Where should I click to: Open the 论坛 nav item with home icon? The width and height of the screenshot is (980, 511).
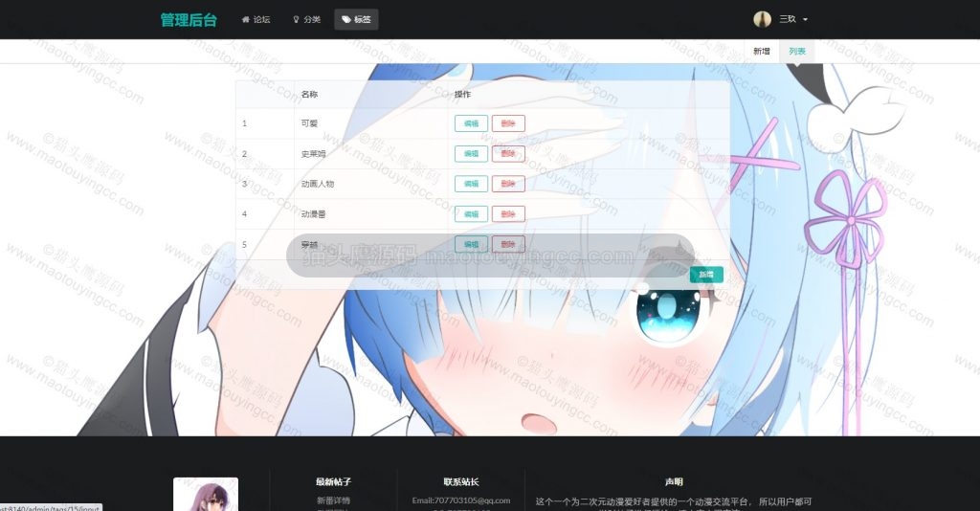tap(256, 19)
